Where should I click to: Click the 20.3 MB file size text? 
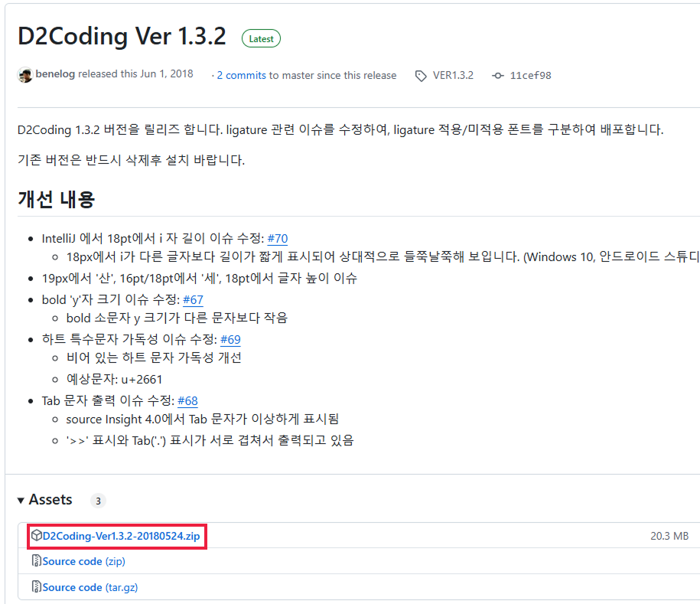pos(669,536)
